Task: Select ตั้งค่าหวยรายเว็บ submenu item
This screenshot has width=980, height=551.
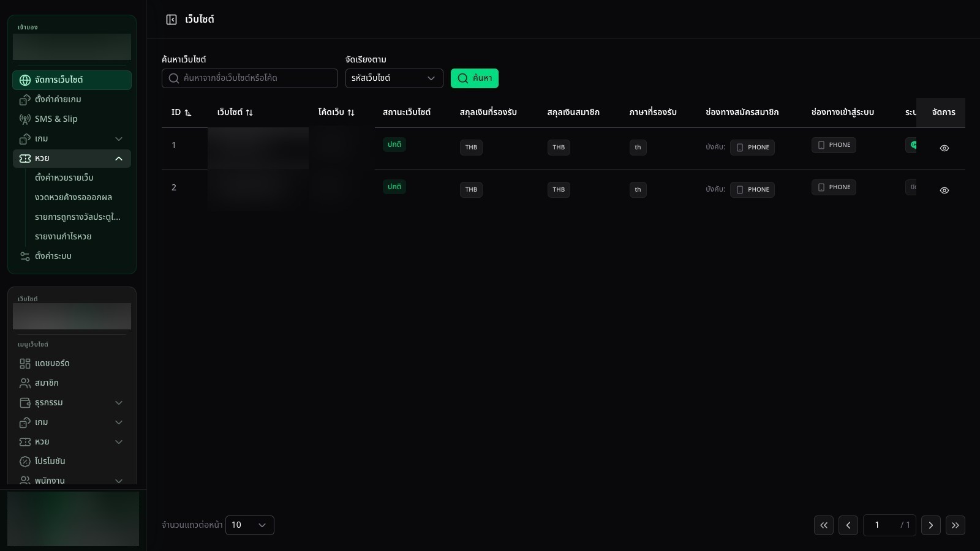Action: coord(64,178)
